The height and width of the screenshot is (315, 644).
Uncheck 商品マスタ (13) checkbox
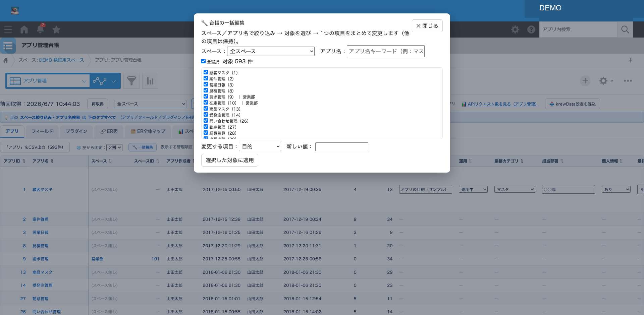(x=206, y=109)
